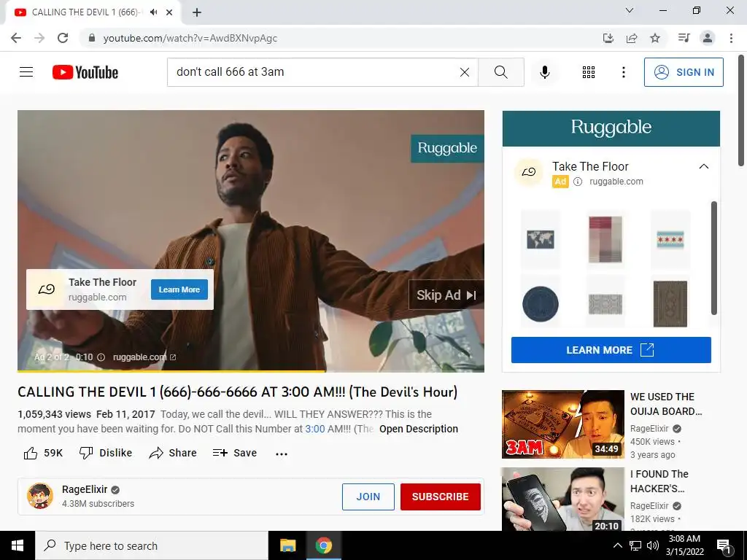Image resolution: width=747 pixels, height=560 pixels.
Task: Click the ad info icon next to 0:10
Action: coord(101,357)
